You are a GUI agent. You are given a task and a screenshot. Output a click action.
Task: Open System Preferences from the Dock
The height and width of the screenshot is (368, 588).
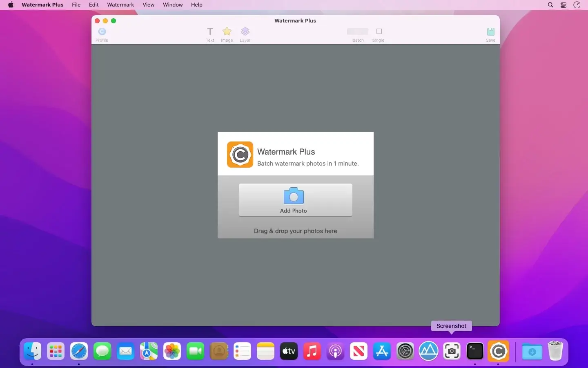pos(405,351)
